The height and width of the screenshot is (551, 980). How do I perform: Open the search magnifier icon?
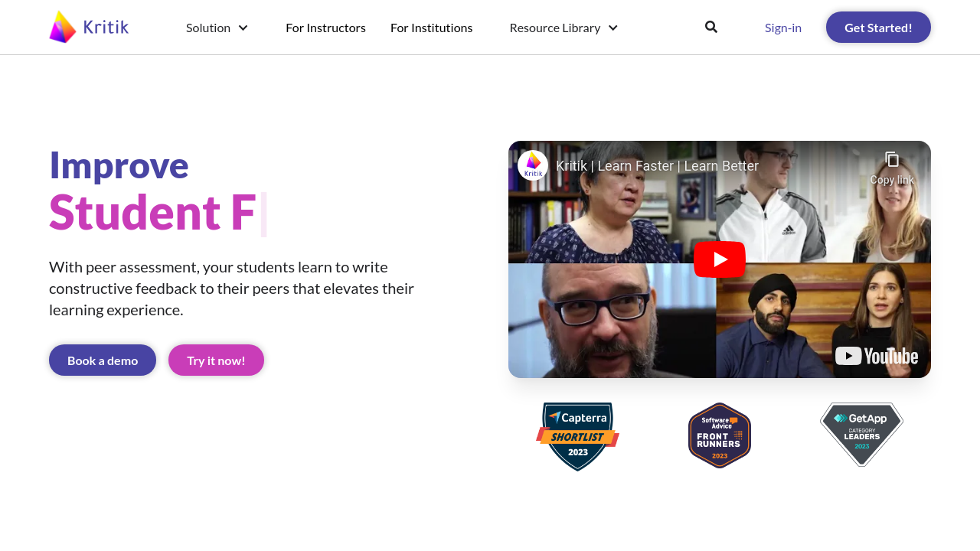pyautogui.click(x=711, y=27)
